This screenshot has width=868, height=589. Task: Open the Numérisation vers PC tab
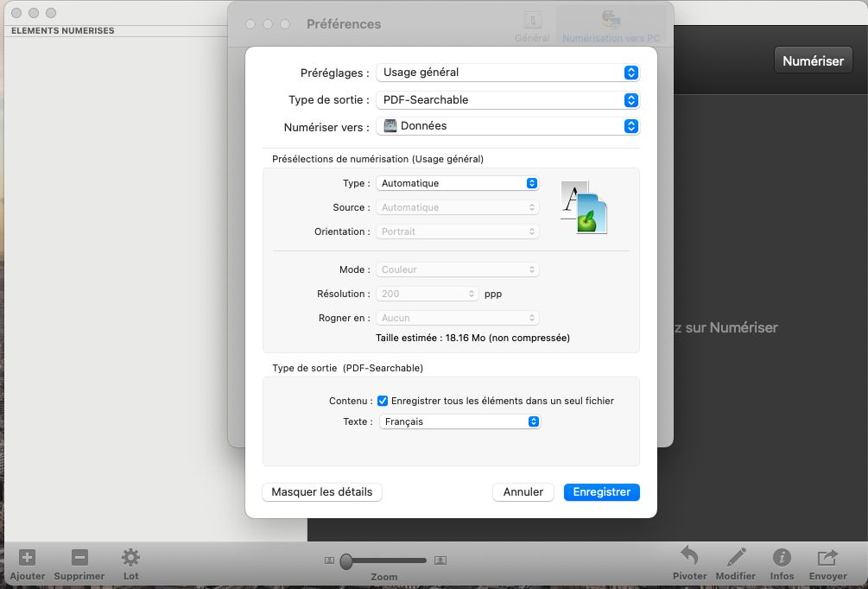tap(611, 23)
